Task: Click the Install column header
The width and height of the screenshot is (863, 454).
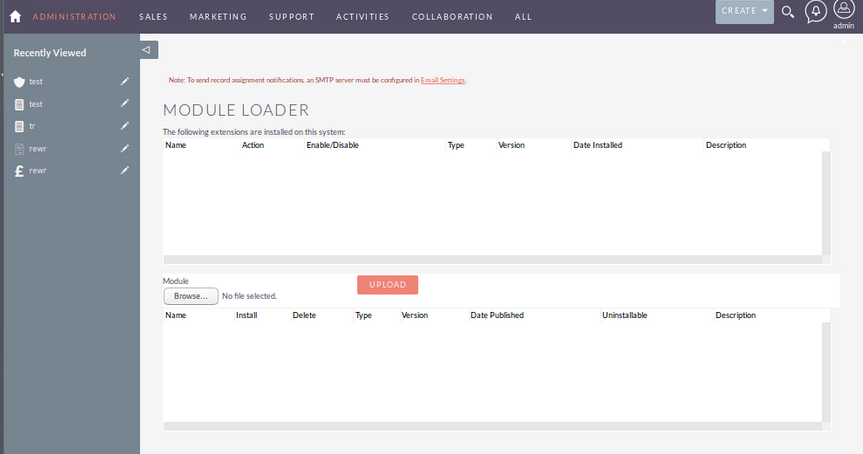Action: [247, 315]
